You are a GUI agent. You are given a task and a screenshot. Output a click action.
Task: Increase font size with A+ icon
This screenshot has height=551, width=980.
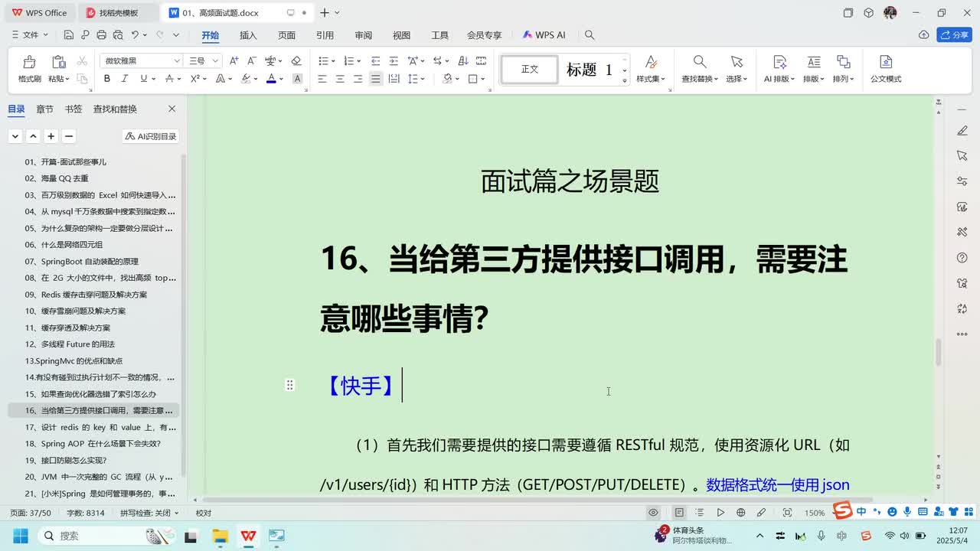click(234, 60)
